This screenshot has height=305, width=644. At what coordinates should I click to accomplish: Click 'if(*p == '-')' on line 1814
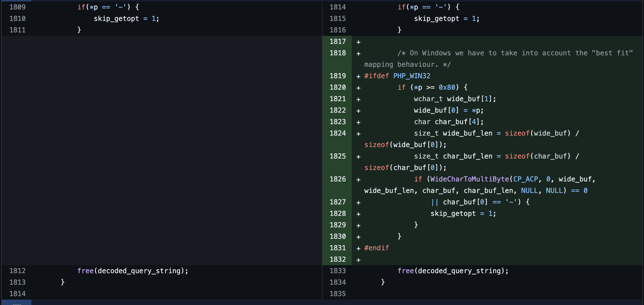point(424,7)
